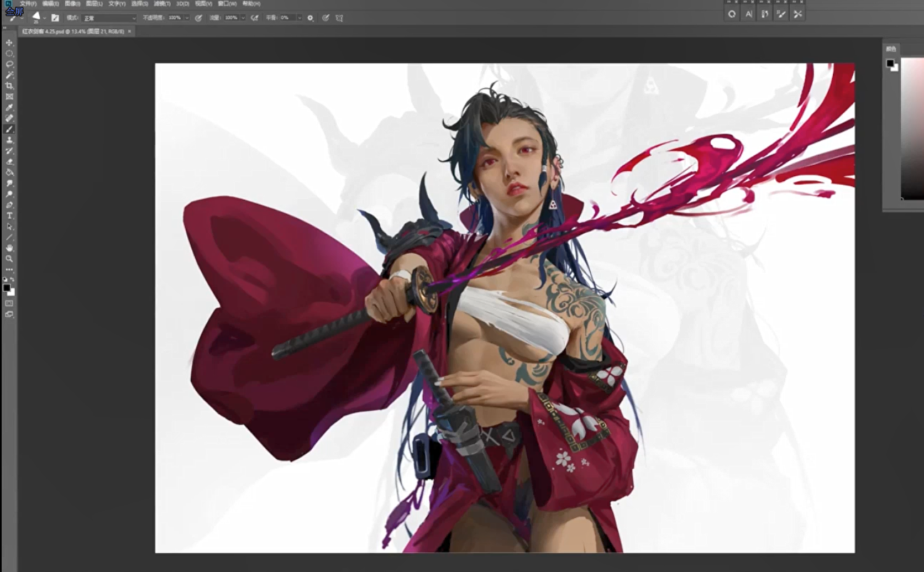Click the A text plugin icon
Image resolution: width=924 pixels, height=572 pixels.
pyautogui.click(x=748, y=14)
